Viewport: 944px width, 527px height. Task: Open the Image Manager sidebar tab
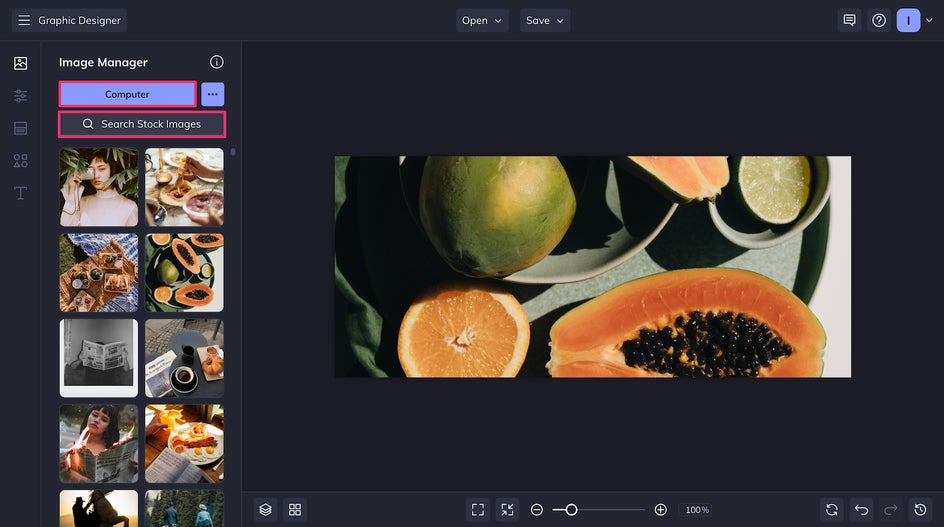[20, 63]
